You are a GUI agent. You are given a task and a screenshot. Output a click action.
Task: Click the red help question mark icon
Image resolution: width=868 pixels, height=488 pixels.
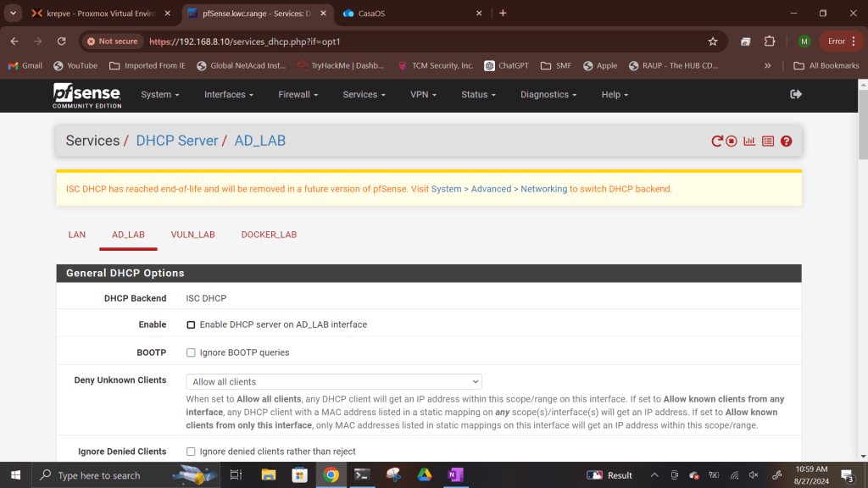787,141
